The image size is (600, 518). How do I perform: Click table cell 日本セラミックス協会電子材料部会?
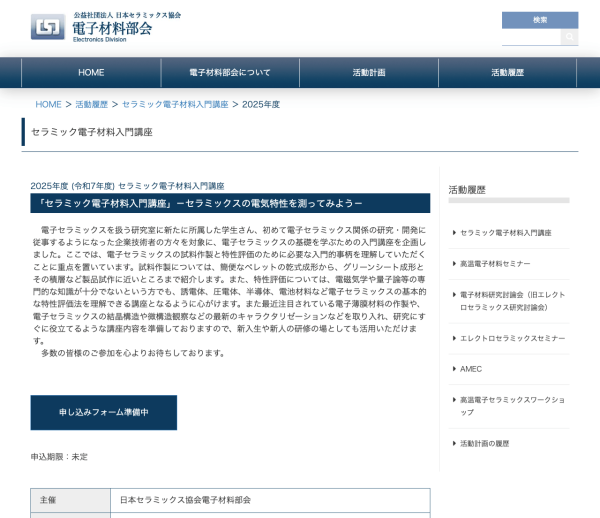click(270, 500)
